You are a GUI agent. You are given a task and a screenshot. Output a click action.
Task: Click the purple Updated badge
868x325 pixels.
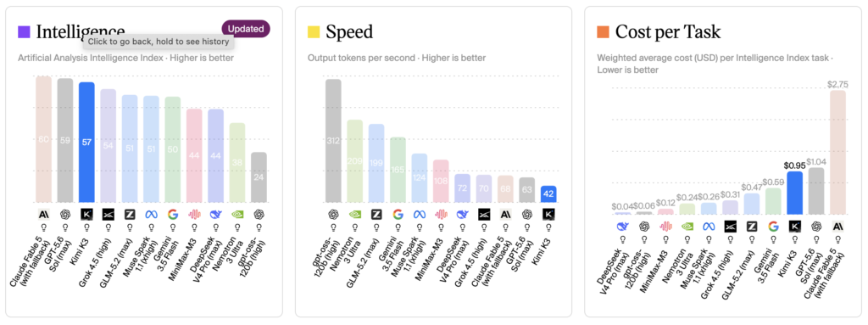246,28
